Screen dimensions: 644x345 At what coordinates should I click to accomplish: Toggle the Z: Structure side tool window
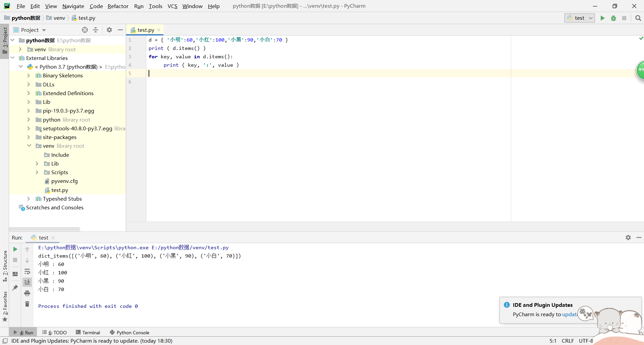5,266
